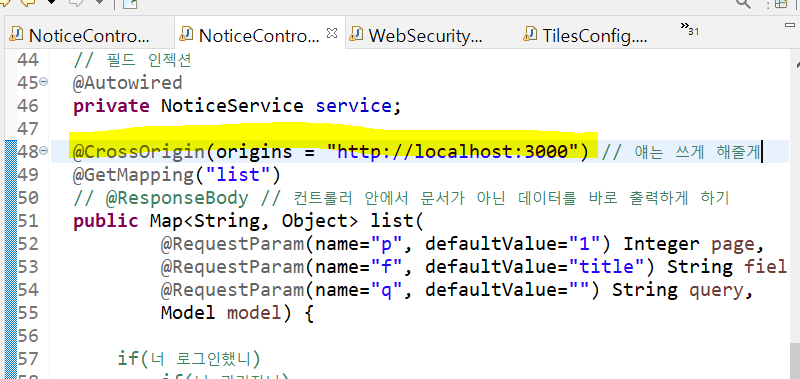800x379 pixels.
Task: Click @RequestParam on line 53
Action: [x=232, y=267]
